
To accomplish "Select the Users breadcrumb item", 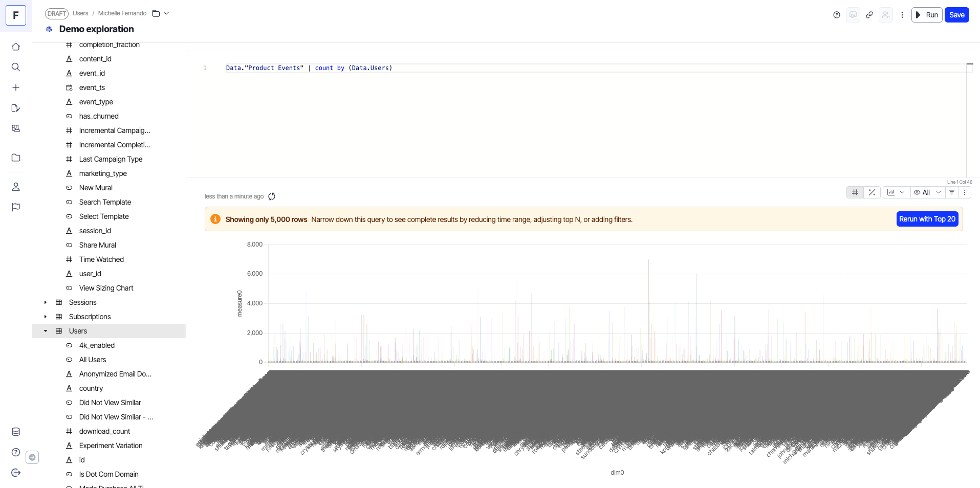I will (80, 13).
